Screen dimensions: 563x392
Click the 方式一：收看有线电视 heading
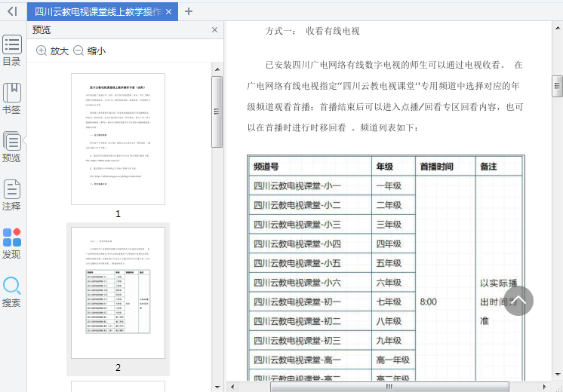pyautogui.click(x=312, y=31)
